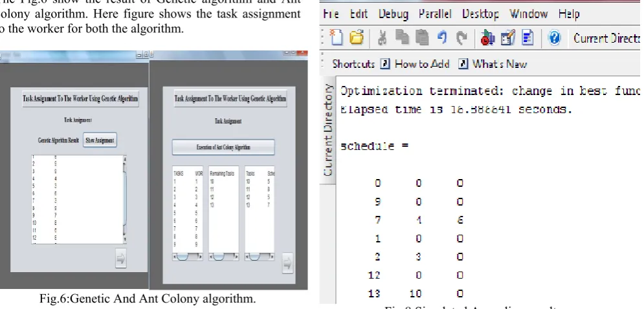Click the Elapsed time output line
Screen dimensions: 644x309
[x=456, y=109]
